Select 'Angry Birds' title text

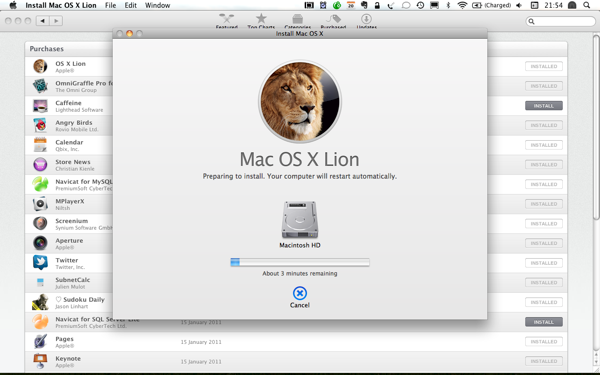(x=74, y=122)
